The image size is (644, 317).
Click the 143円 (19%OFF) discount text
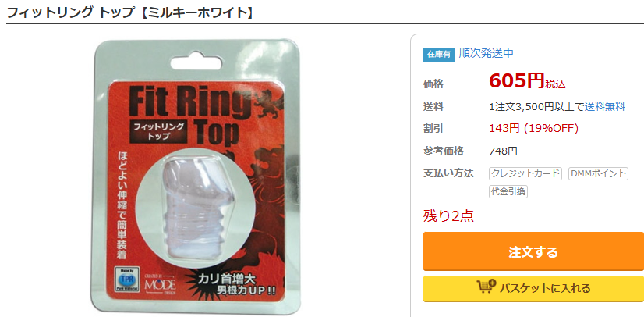533,129
